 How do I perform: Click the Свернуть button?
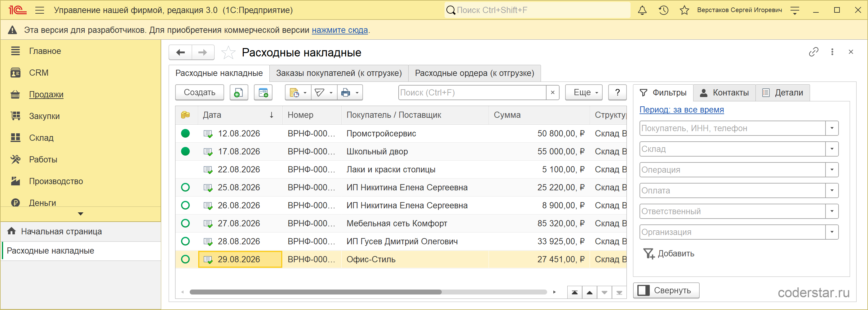click(666, 290)
